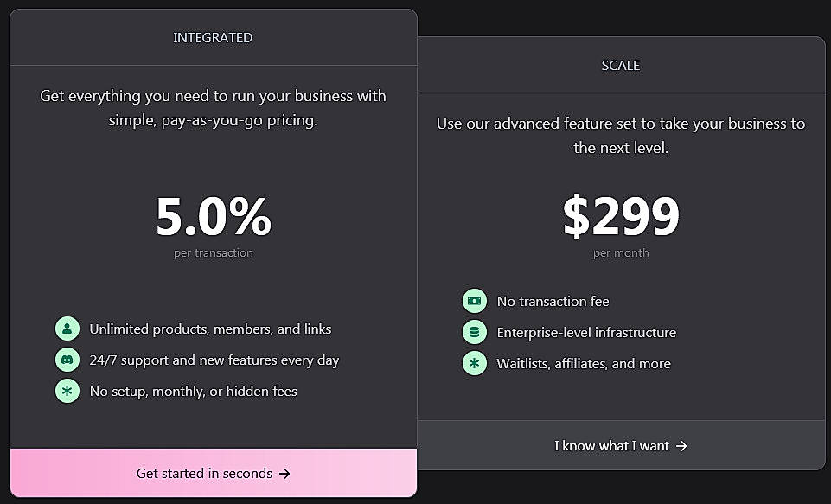Click the arrow beside I know what I want
Image resolution: width=831 pixels, height=504 pixels.
coord(681,445)
